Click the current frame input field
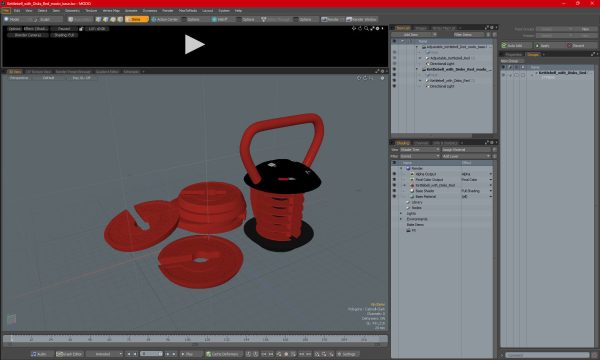This screenshot has width=600, height=360. [151, 354]
